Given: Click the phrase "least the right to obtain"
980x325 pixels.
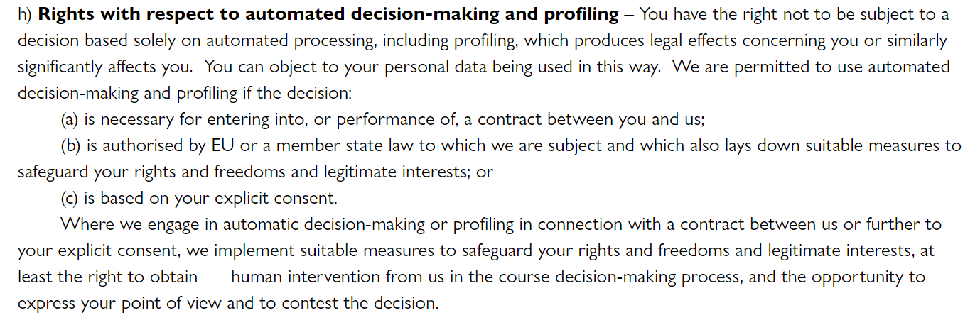Looking at the screenshot, I should 108,277.
